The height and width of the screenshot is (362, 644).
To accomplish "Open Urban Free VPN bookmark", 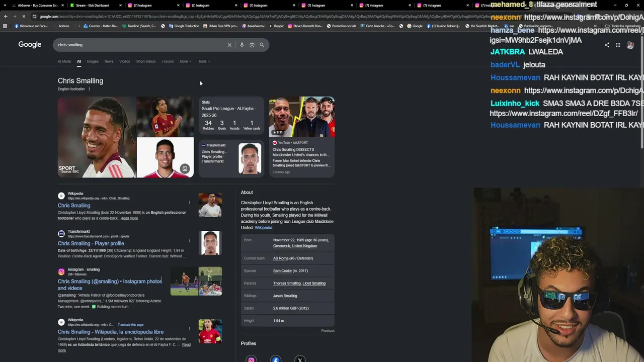I will tap(220, 26).
